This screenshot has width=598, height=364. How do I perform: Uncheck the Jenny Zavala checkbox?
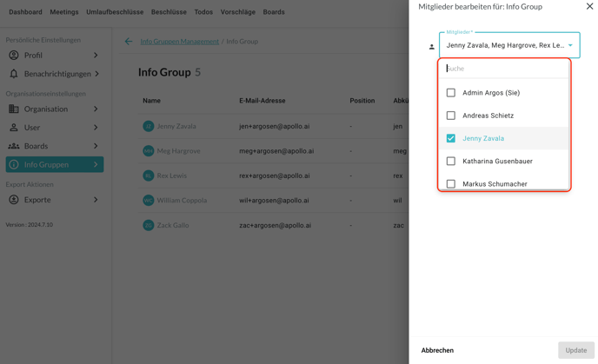point(451,138)
